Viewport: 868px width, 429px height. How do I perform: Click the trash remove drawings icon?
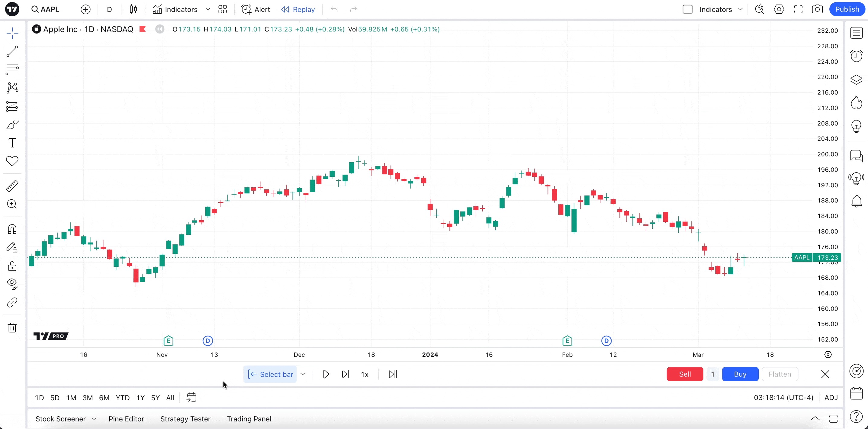coord(12,327)
